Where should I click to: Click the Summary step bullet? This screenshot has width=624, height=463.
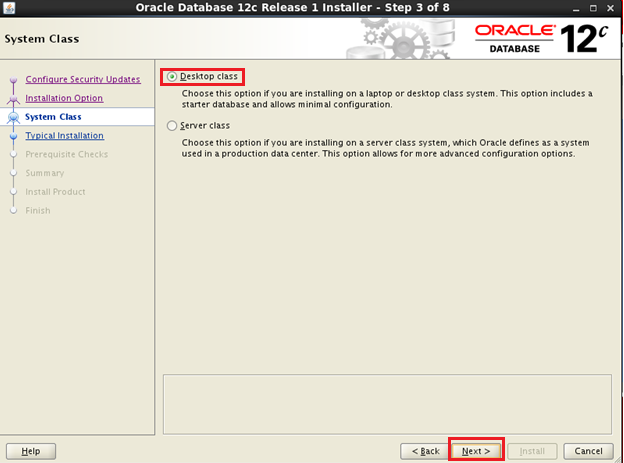14,173
